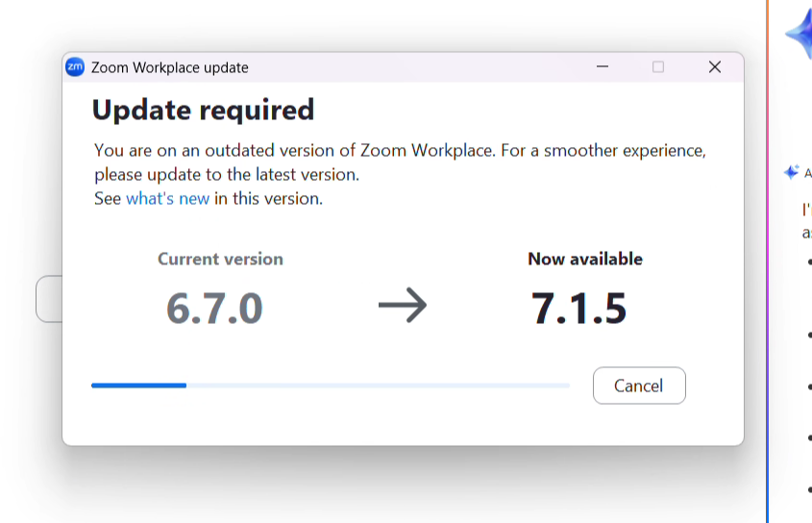Click the outdated version description text
Screen dimensions: 812x523
400,162
